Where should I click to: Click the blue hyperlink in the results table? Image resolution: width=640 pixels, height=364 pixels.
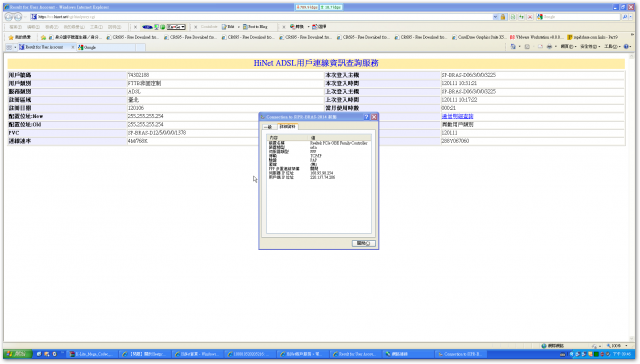pos(457,116)
